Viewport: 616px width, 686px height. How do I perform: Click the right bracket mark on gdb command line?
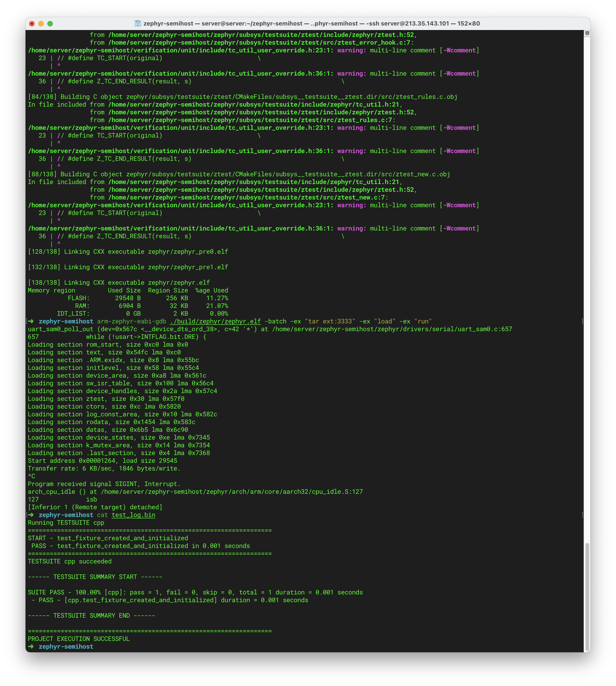pos(582,321)
